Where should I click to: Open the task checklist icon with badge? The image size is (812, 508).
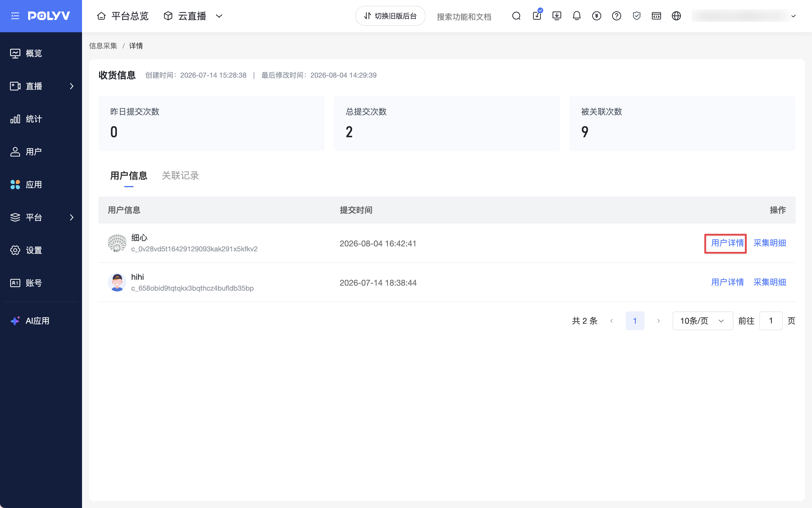click(x=537, y=15)
